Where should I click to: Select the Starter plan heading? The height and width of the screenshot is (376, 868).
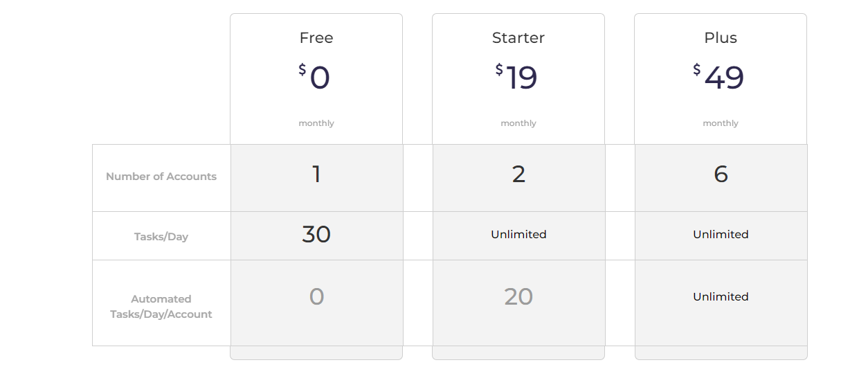[x=518, y=38]
